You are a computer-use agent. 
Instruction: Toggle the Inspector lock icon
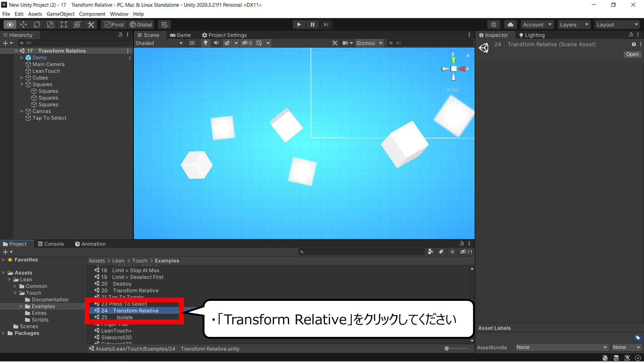630,35
